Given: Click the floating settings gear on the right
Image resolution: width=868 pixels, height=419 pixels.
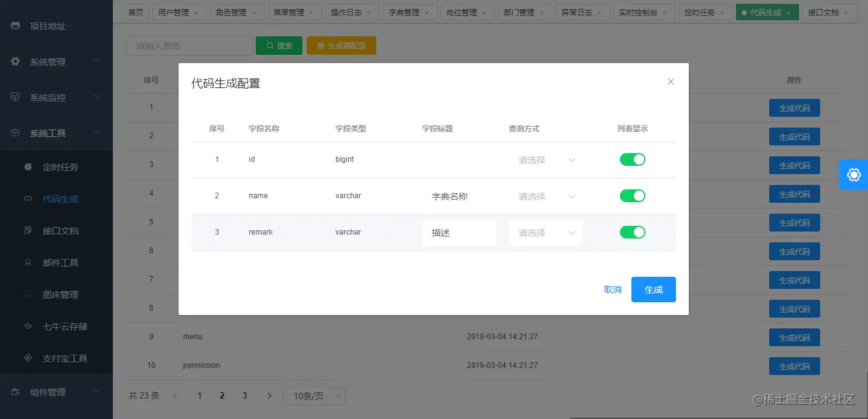Looking at the screenshot, I should click(x=853, y=175).
